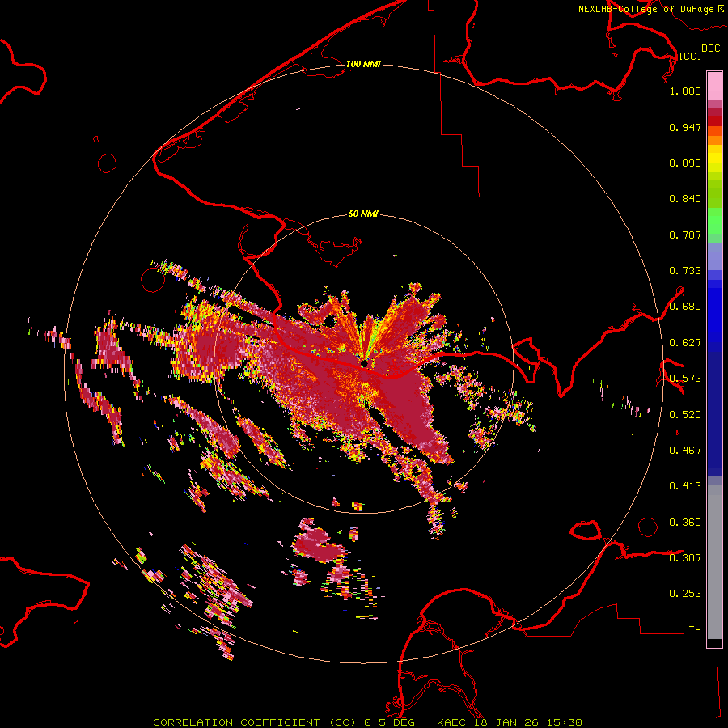Click the gray lower segment of the color bar
Image resolution: width=728 pixels, height=728 pixels.
tap(714, 562)
